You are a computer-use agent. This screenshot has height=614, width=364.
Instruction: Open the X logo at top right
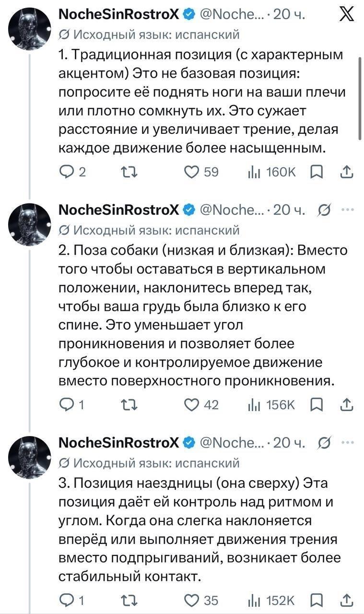[346, 15]
